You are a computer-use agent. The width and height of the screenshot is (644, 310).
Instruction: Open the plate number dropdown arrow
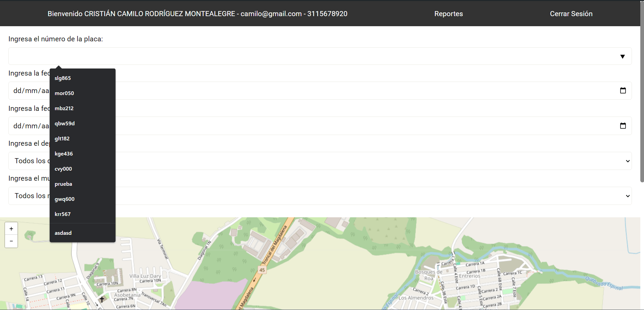coord(623,56)
